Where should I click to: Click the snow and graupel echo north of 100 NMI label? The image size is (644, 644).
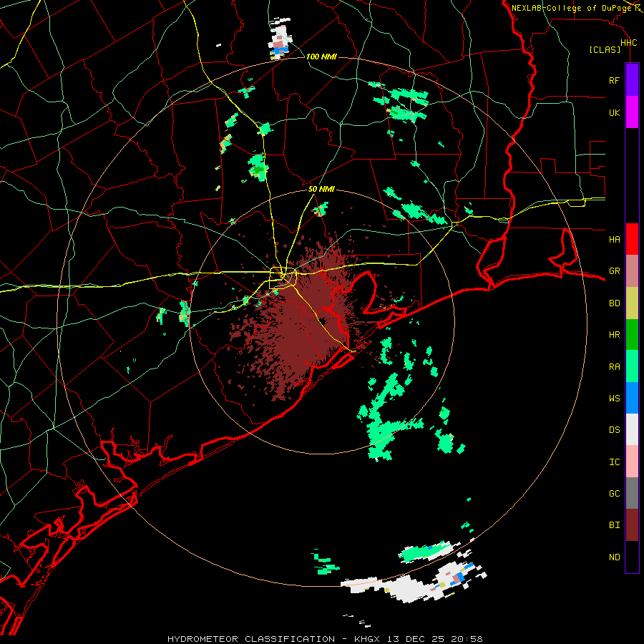280,39
